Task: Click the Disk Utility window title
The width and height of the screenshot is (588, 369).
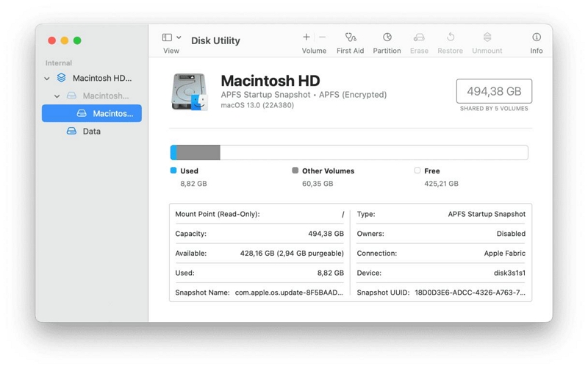Action: (x=215, y=40)
